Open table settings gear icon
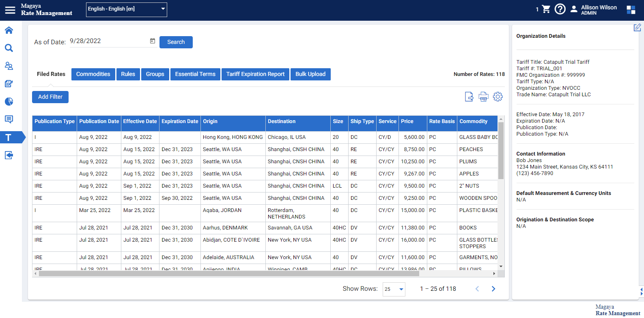The width and height of the screenshot is (644, 318). 498,97
